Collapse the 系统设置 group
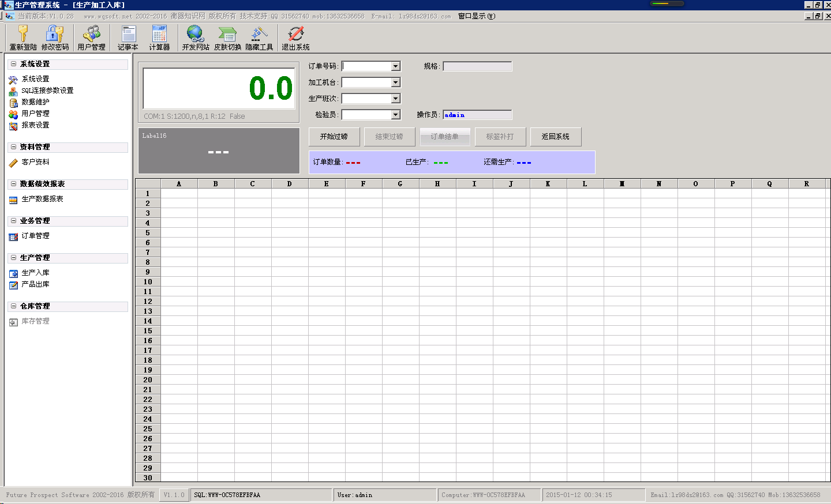The width and height of the screenshot is (831, 504). [13, 64]
